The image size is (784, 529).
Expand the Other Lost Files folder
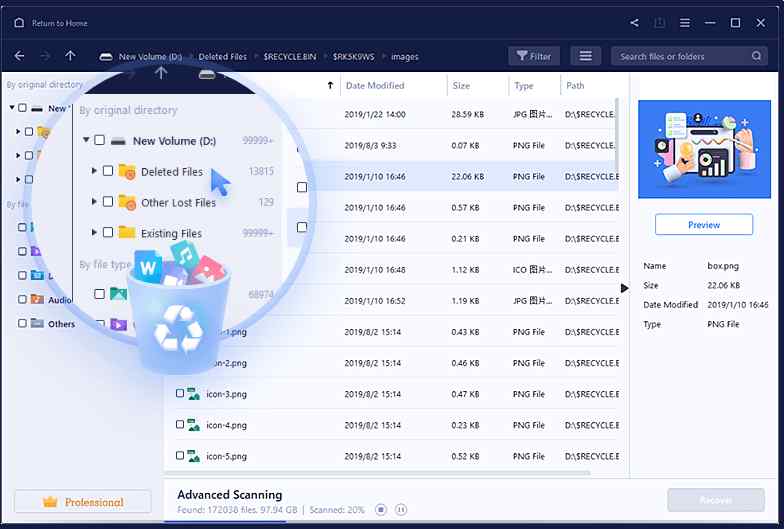coord(95,202)
